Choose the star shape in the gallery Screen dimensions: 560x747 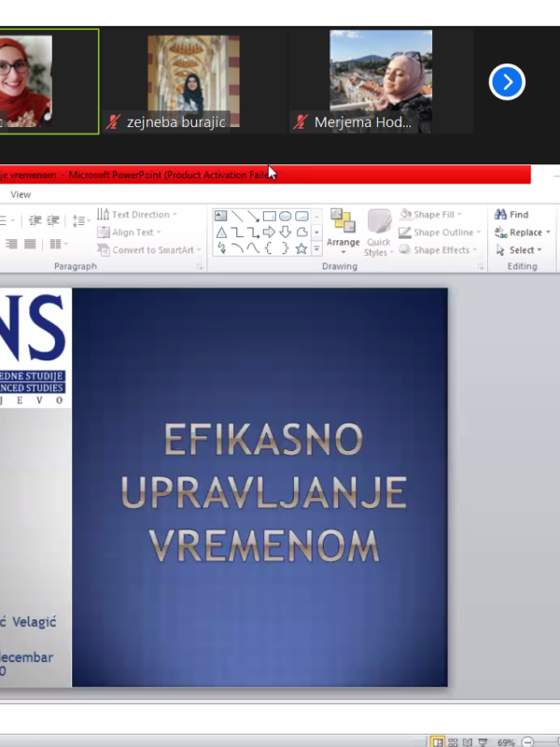click(301, 248)
